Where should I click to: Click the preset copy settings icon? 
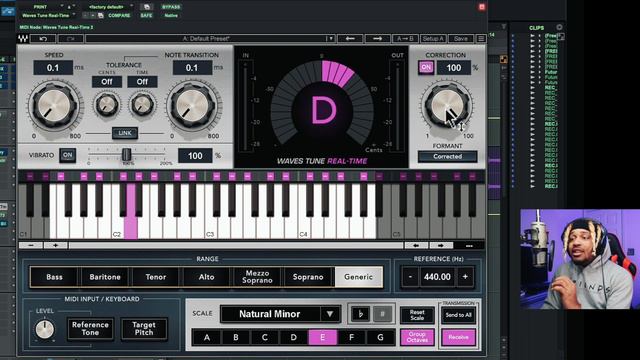point(147,7)
